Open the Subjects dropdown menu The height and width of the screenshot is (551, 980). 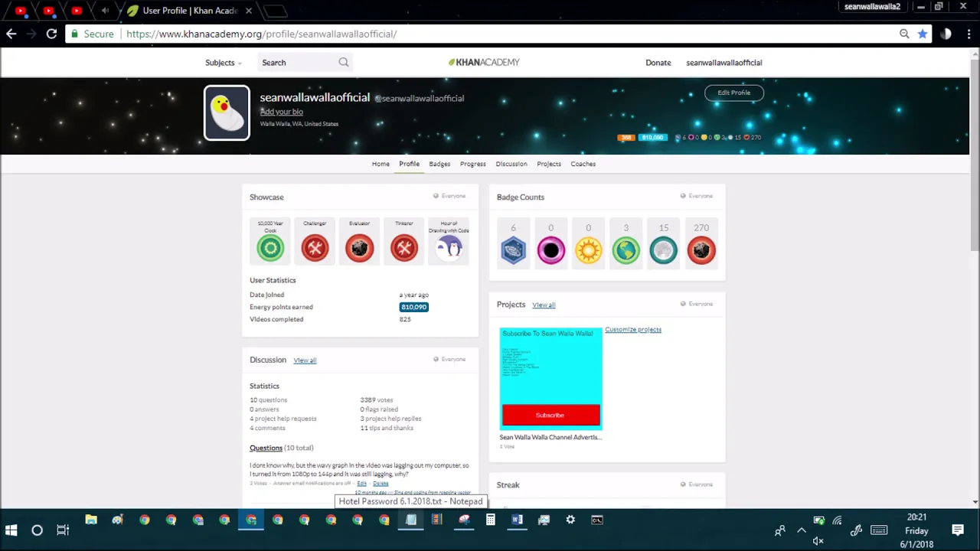[223, 63]
